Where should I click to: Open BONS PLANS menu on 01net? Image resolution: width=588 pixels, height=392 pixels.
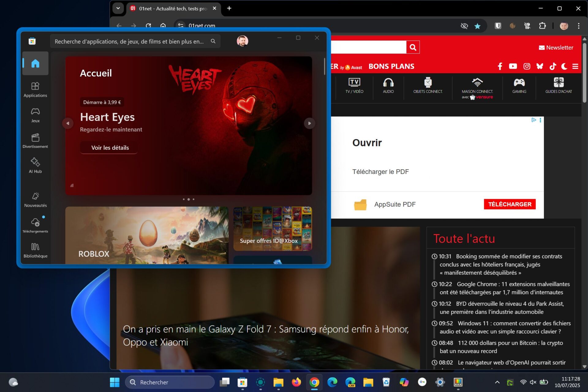coord(391,66)
